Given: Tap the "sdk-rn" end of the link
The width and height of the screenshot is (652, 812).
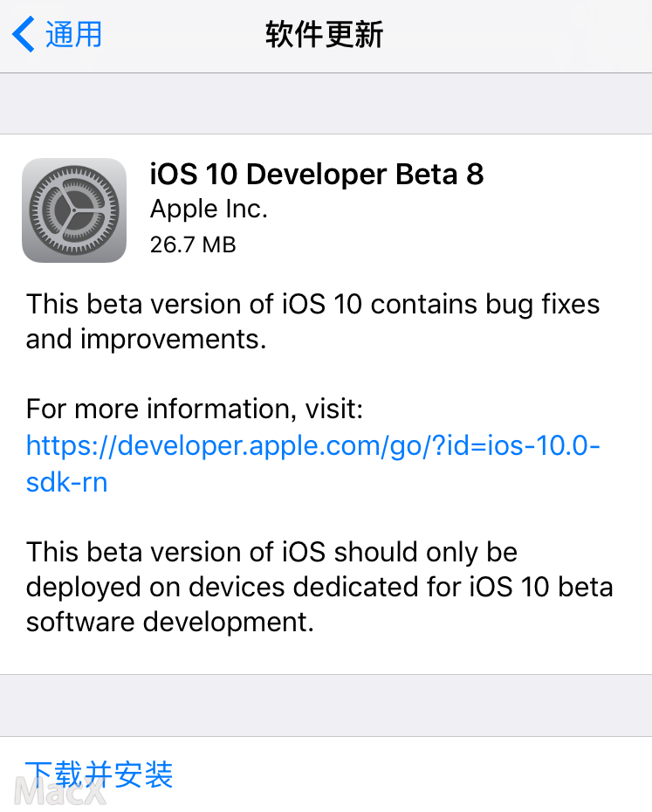Looking at the screenshot, I should 67,482.
